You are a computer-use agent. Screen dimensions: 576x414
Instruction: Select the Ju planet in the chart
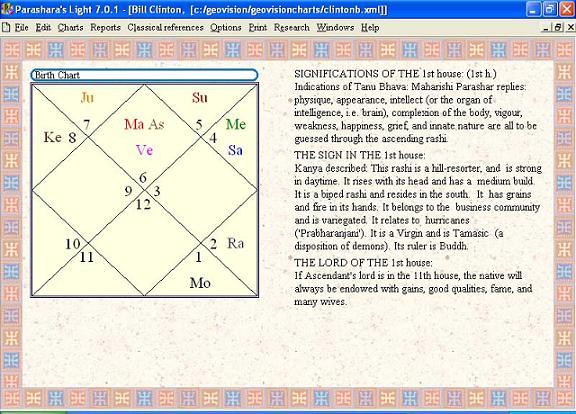(x=87, y=98)
